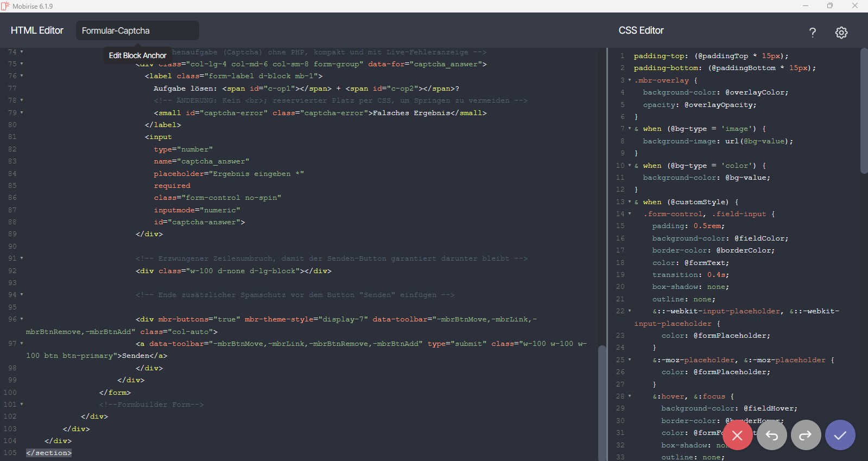Screen dimensions: 868x461
Task: Click the </label> closing tag
Action: [163, 125]
